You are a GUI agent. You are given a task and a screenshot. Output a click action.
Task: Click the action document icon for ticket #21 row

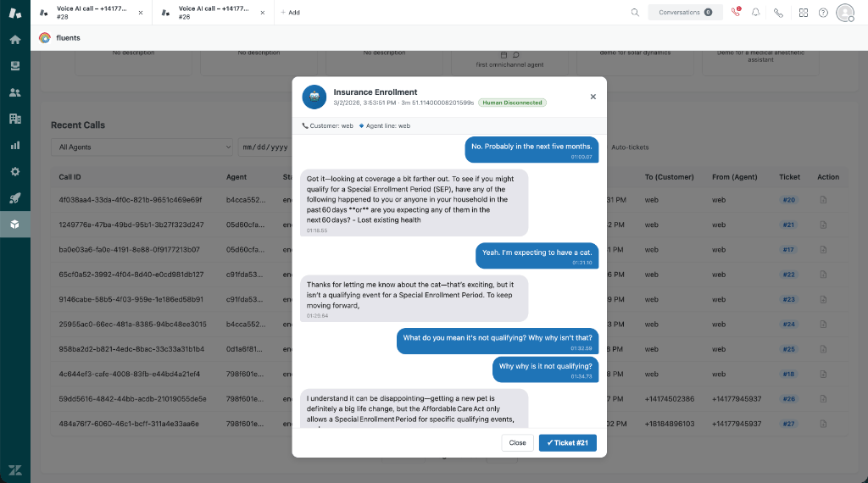click(x=823, y=225)
